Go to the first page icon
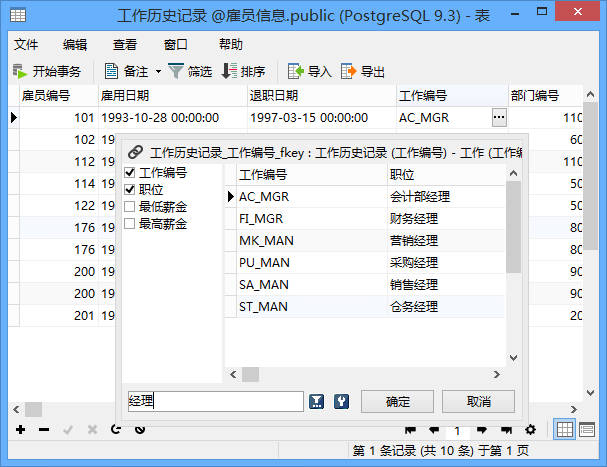The image size is (607, 467). [x=410, y=430]
